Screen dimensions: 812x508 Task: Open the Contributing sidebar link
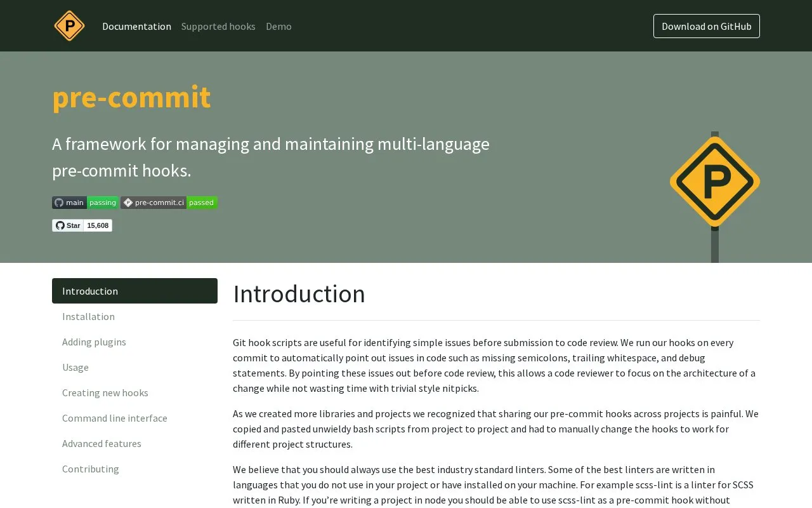tap(134, 469)
